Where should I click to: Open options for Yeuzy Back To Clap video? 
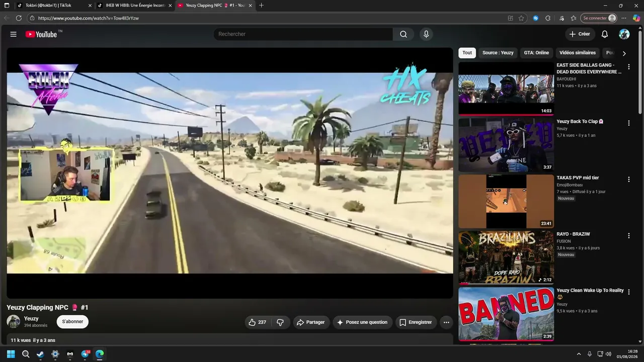click(x=628, y=123)
